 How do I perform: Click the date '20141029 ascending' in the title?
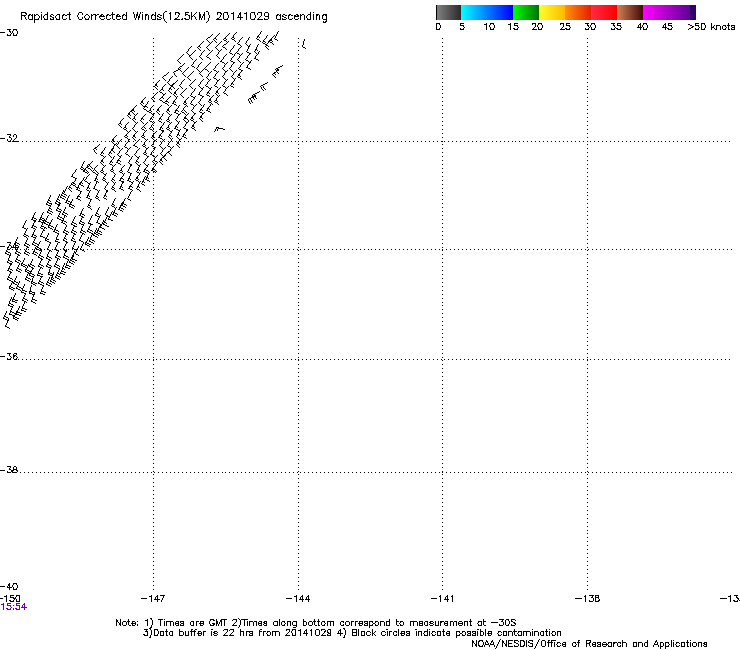click(x=271, y=17)
